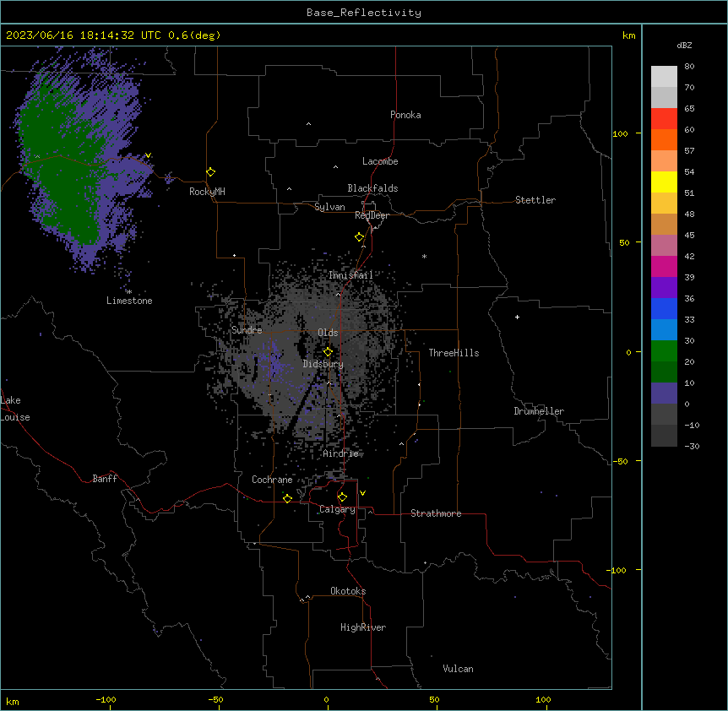Click the Base_Reflectivity title
Image resolution: width=728 pixels, height=711 pixels.
pyautogui.click(x=364, y=13)
